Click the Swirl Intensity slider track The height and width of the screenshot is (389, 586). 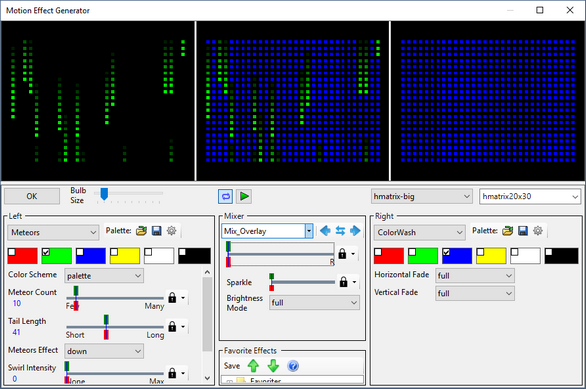pos(115,373)
